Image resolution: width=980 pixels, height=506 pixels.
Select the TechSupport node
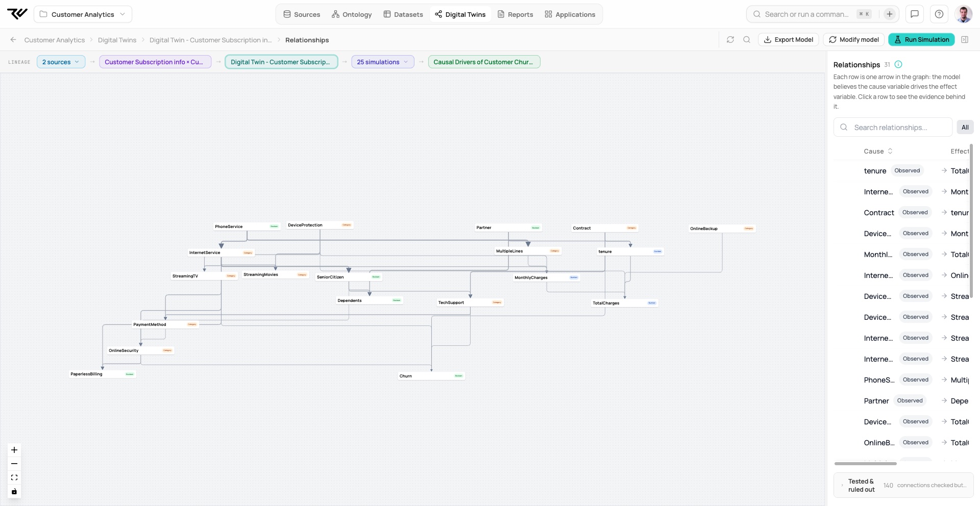coord(471,302)
